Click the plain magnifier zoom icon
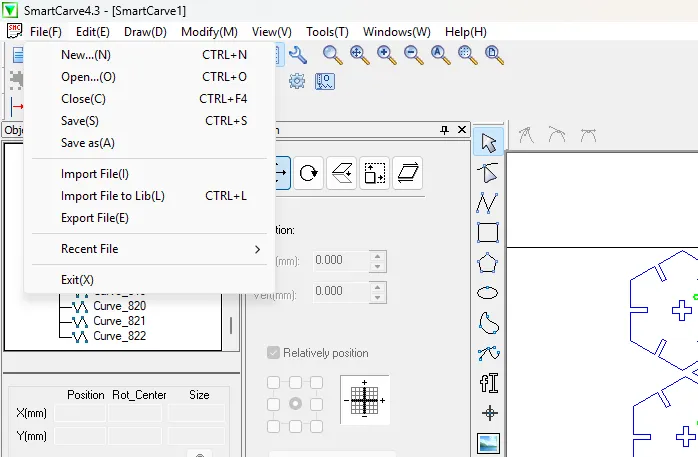The width and height of the screenshot is (698, 457). click(333, 55)
